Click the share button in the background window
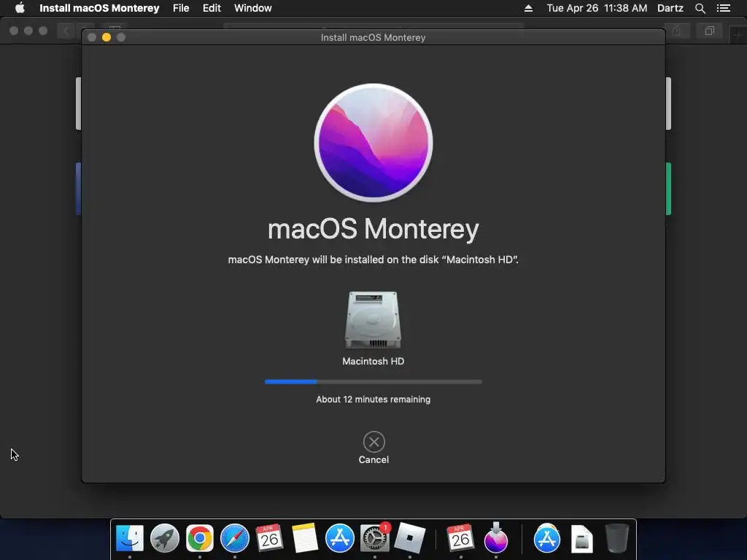Image resolution: width=747 pixels, height=560 pixels. pos(676,31)
